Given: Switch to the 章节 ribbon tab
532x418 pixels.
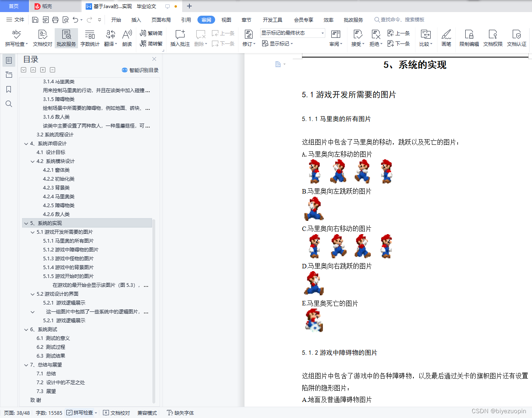Looking at the screenshot, I should click(x=246, y=20).
